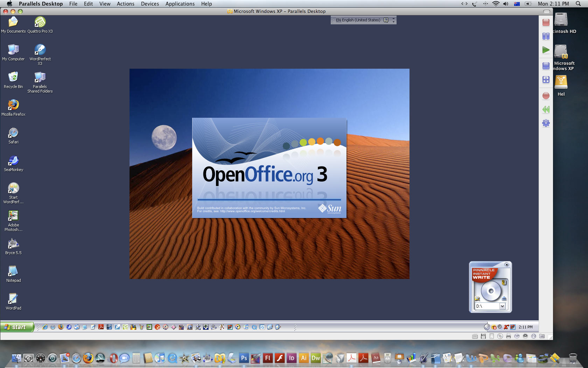Click the Parallels keyboard status icon
This screenshot has width=588, height=368.
coord(475,336)
